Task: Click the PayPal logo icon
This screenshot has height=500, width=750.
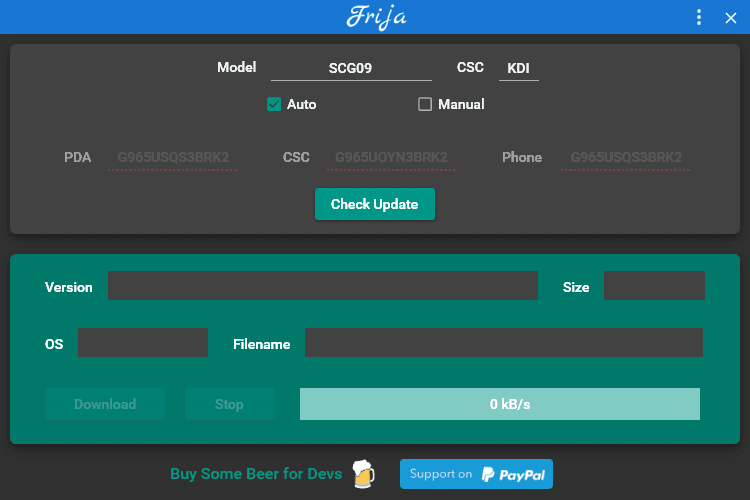Action: [x=489, y=474]
